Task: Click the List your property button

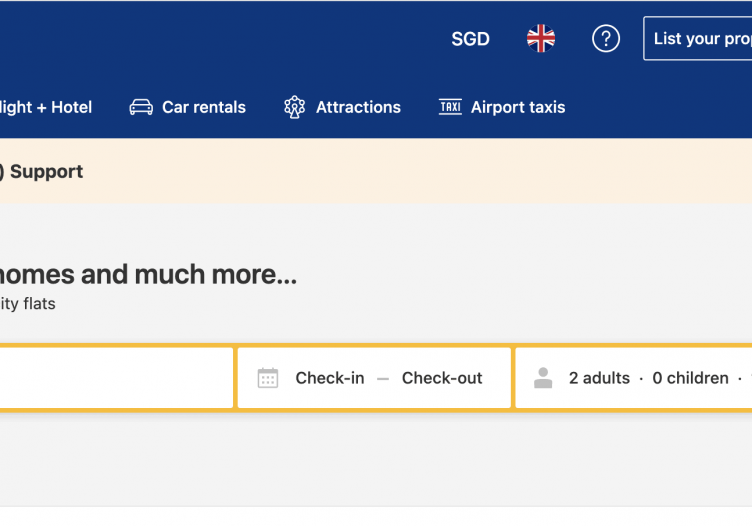Action: coord(698,38)
